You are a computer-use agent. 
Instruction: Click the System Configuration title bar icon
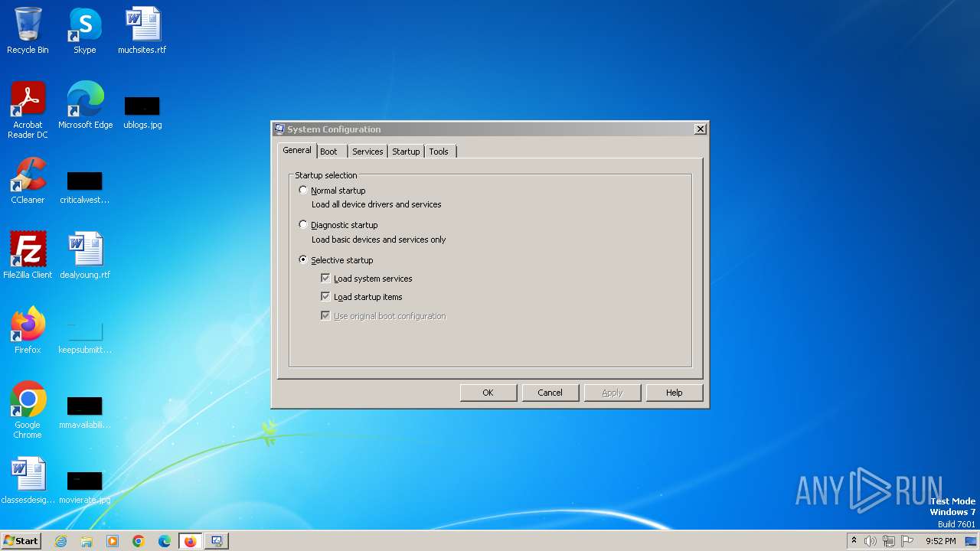click(279, 129)
